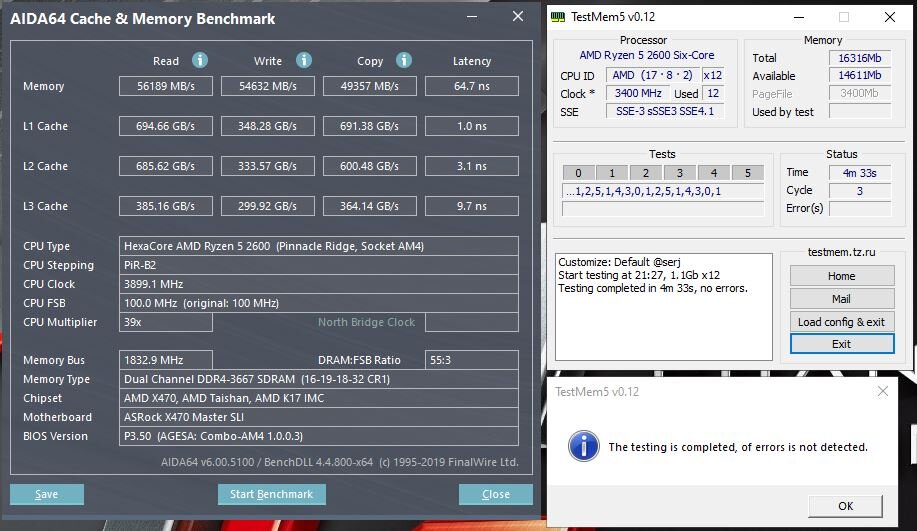Start the AIDA64 benchmark
The height and width of the screenshot is (531, 917).
[271, 494]
